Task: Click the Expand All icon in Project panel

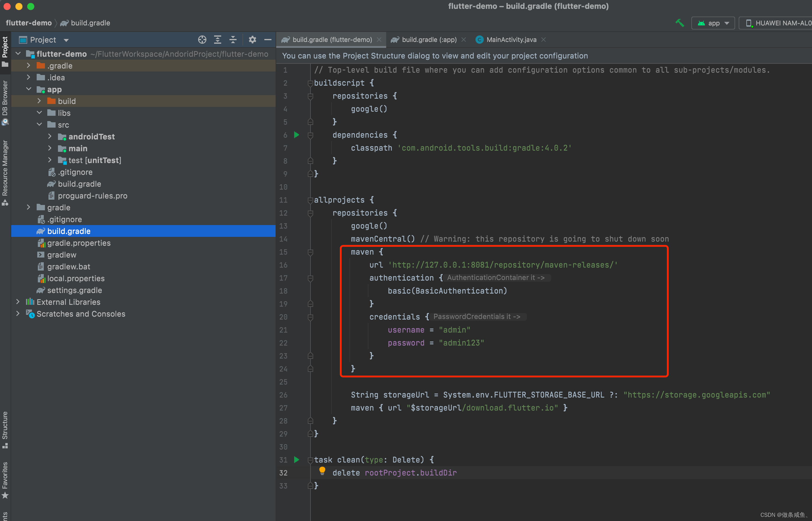Action: pos(217,40)
